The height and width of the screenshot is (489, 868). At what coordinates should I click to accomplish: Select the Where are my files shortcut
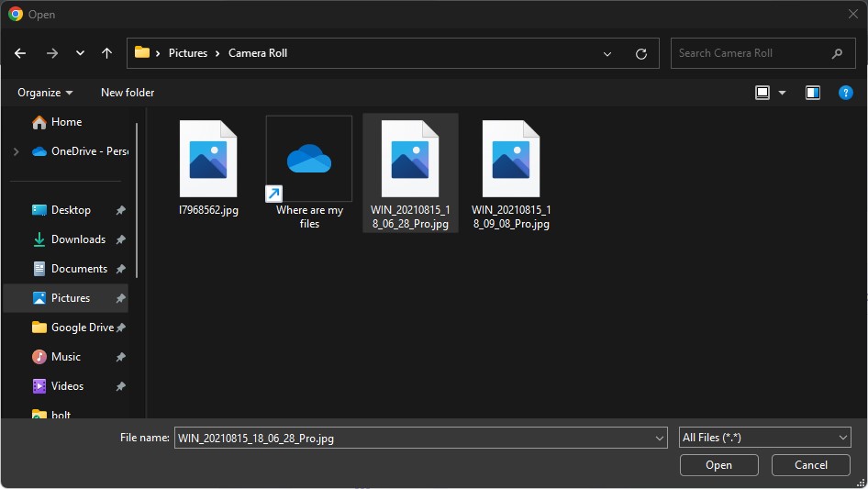[309, 172]
